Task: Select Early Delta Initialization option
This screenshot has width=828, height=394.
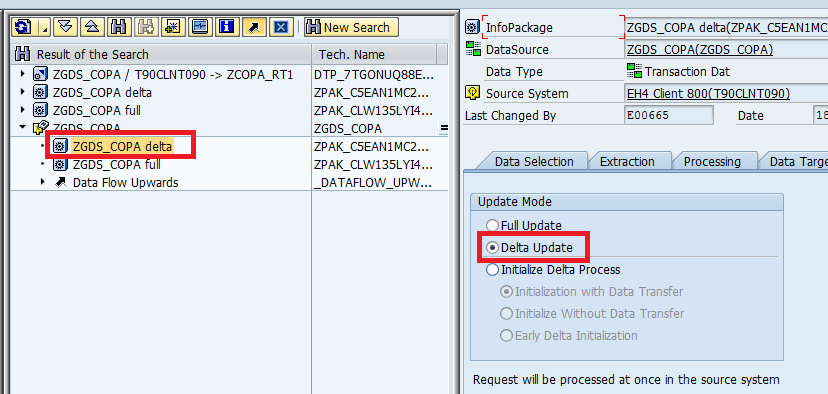Action: pos(506,335)
